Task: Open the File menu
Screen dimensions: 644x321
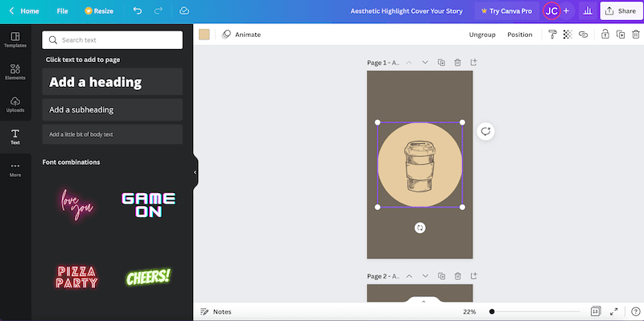Action: [x=63, y=11]
